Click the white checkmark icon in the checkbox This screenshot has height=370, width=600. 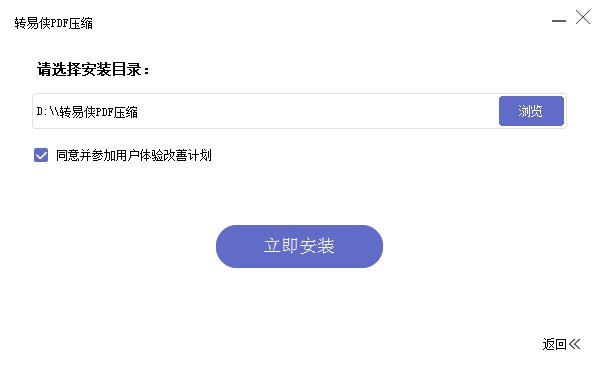click(41, 155)
